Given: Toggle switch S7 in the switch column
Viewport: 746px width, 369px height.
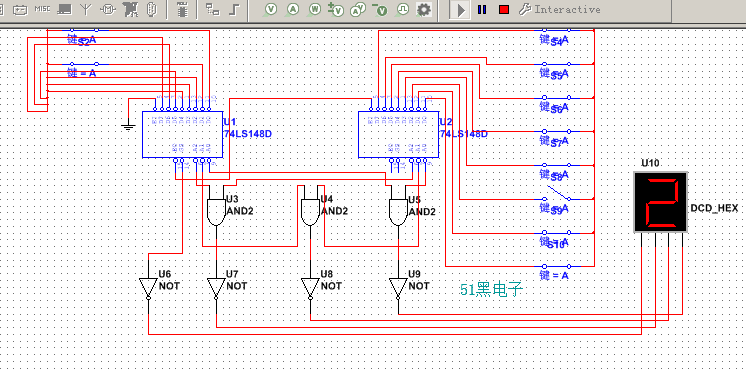Looking at the screenshot, I should (x=558, y=131).
